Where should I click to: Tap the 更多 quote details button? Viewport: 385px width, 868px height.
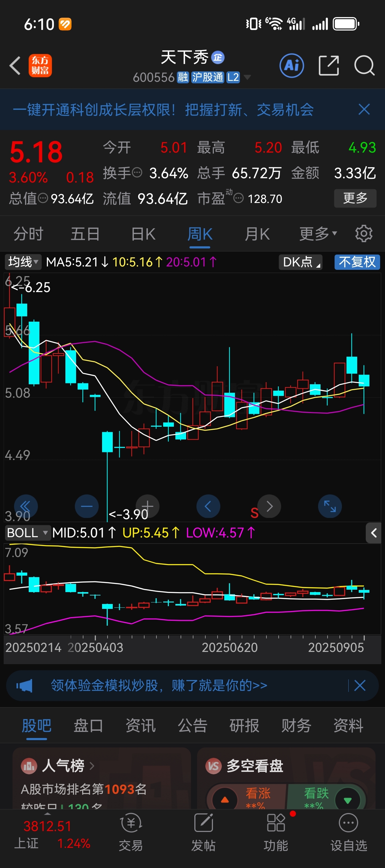pyautogui.click(x=355, y=198)
